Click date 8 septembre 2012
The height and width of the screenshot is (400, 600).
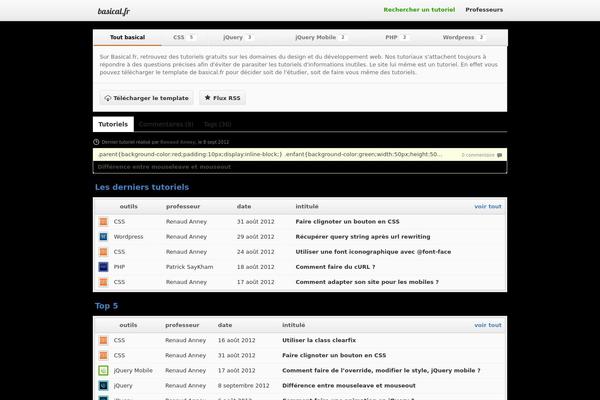pos(243,385)
